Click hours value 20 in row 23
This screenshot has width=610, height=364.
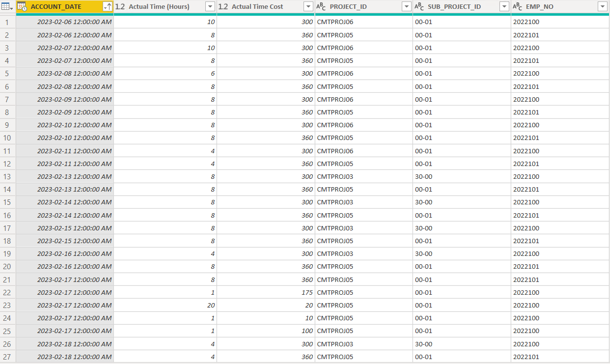coord(165,305)
